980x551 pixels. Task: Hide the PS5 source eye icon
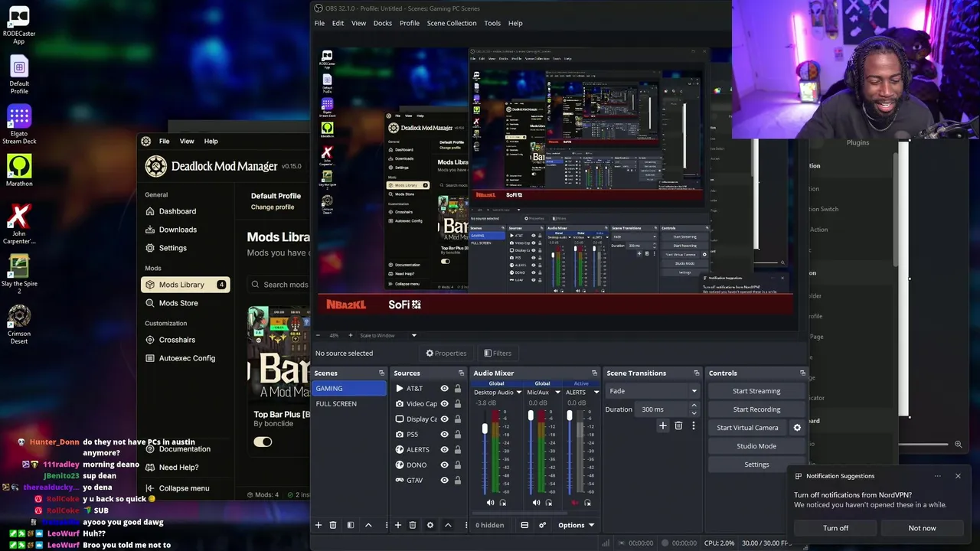tap(444, 435)
